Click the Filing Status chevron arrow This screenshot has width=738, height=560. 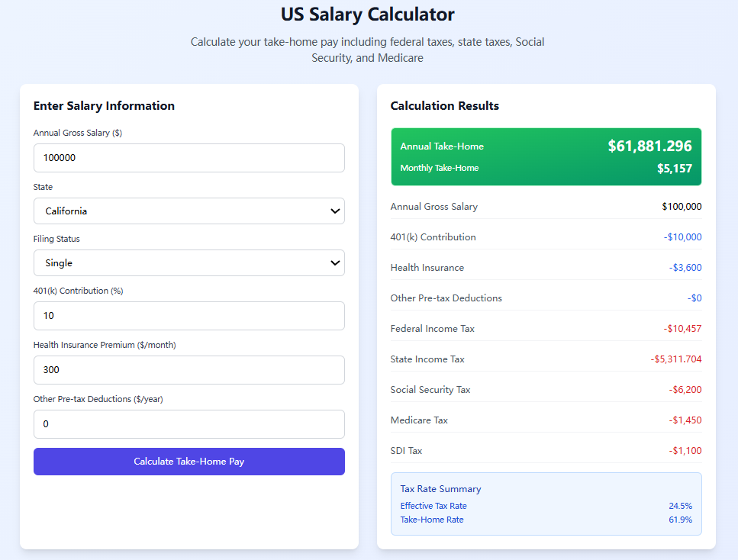(x=334, y=262)
